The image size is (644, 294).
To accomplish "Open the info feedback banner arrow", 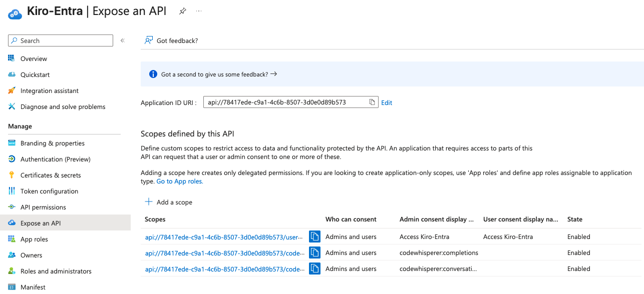I will click(x=273, y=74).
